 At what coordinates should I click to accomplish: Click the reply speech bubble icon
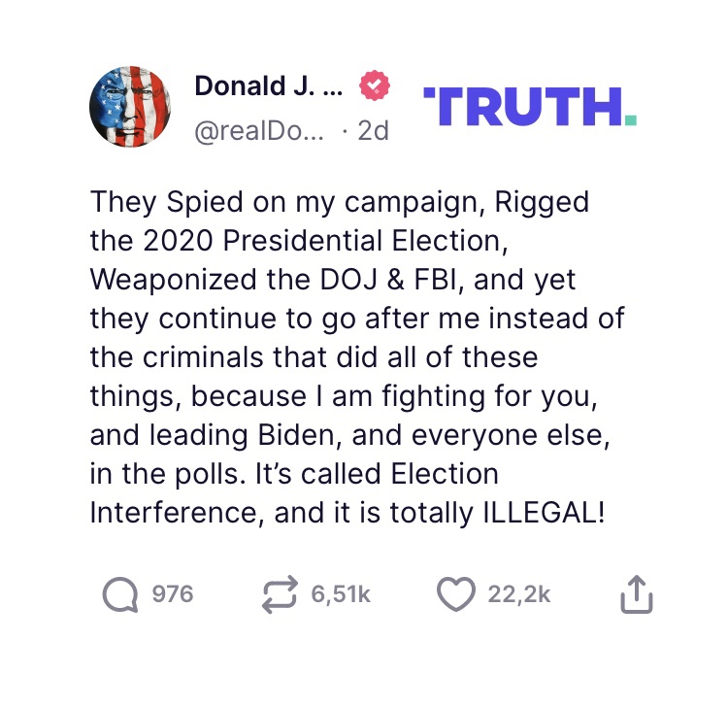click(x=120, y=595)
